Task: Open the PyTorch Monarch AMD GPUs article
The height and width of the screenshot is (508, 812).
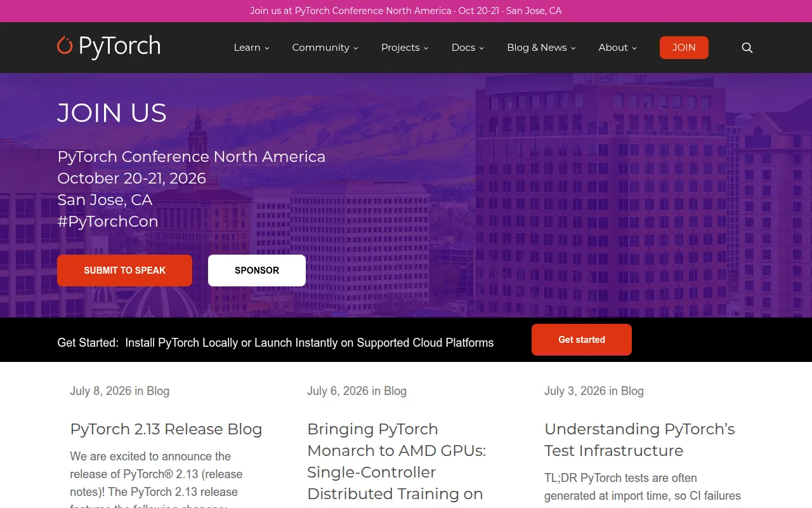Action: point(396,462)
